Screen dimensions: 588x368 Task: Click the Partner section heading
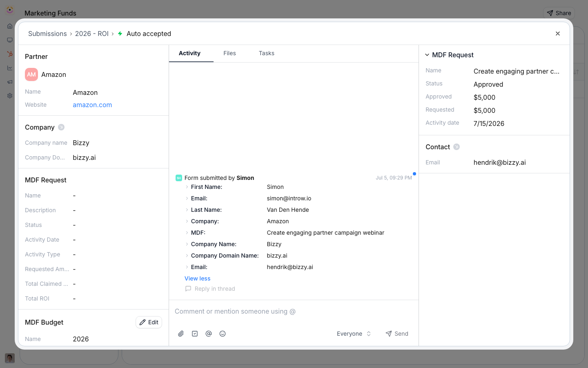coord(36,56)
